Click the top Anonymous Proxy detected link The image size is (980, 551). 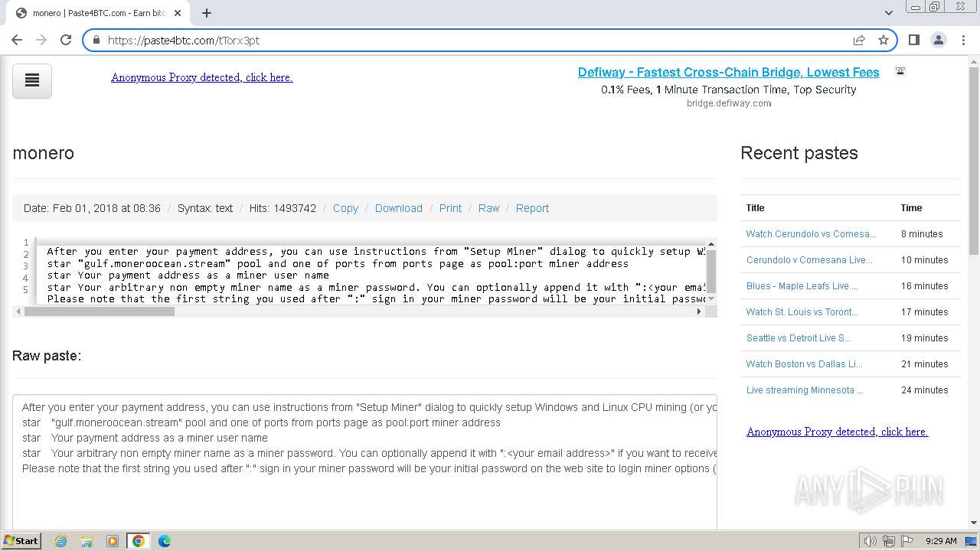point(201,77)
